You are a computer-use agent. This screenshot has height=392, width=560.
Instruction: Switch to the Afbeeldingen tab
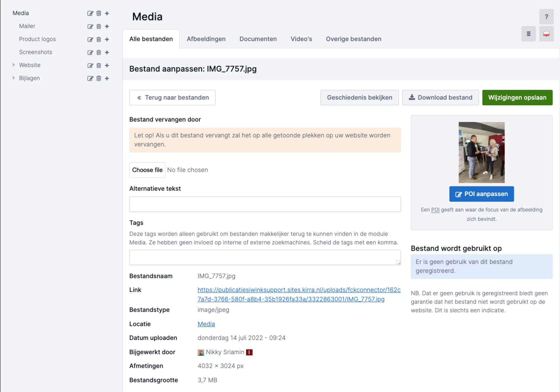(206, 39)
